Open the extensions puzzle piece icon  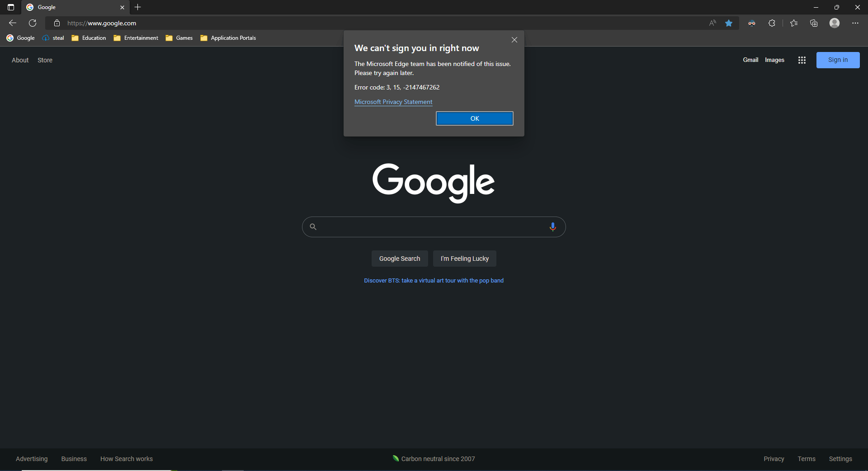click(x=772, y=23)
